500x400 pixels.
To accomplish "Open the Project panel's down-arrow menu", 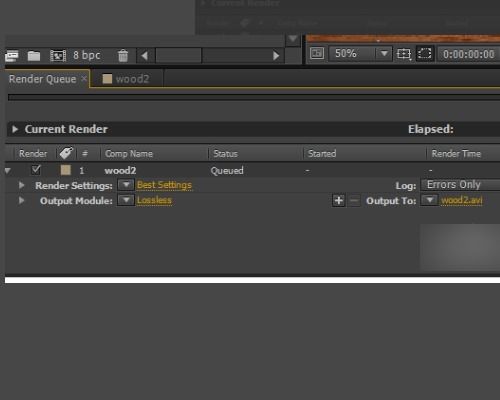I will (293, 39).
